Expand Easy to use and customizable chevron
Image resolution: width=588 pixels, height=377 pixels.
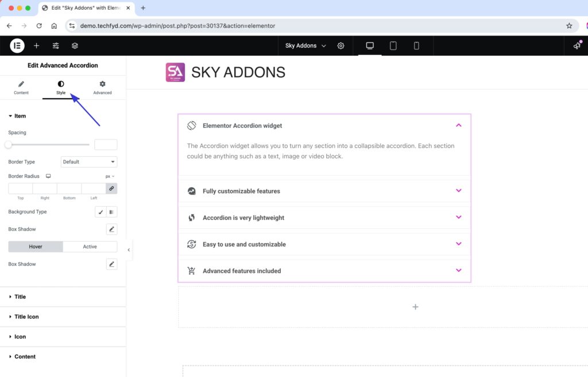tap(459, 244)
